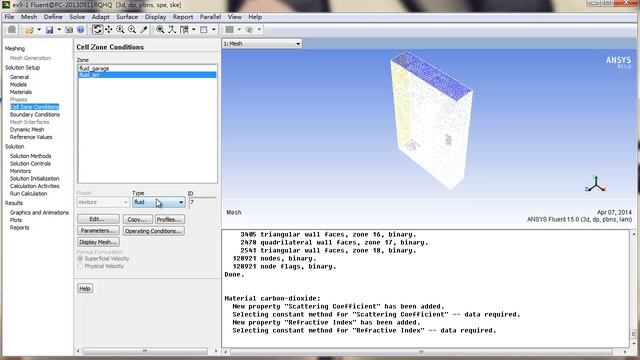Open the Type dropdown showing fluid
Image resolution: width=640 pixels, height=360 pixels.
(x=158, y=202)
